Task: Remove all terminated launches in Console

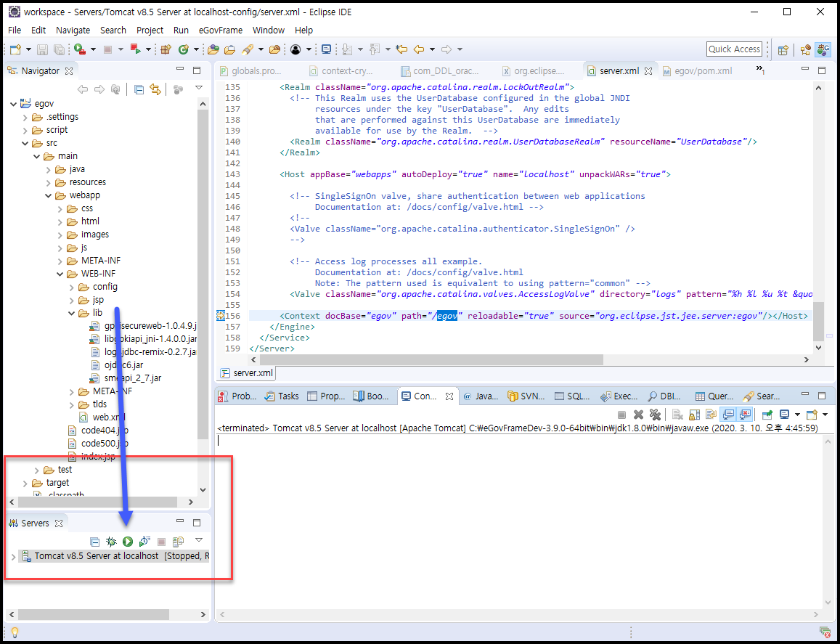Action: (655, 414)
